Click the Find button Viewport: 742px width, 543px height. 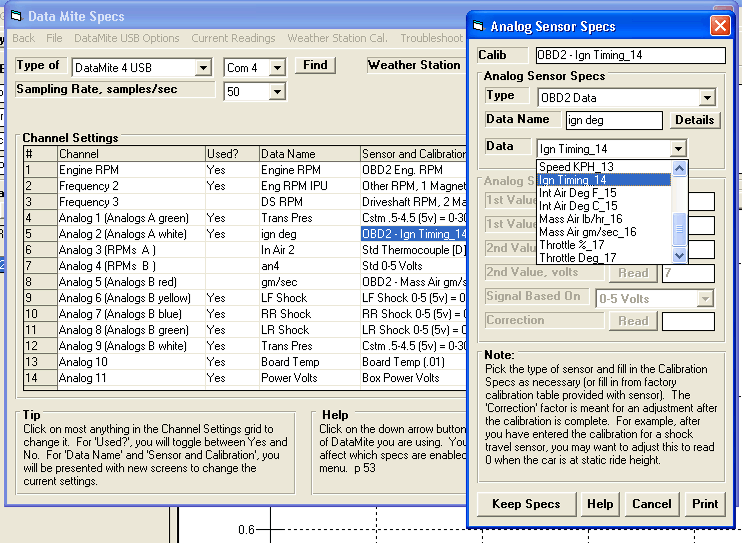(x=315, y=65)
